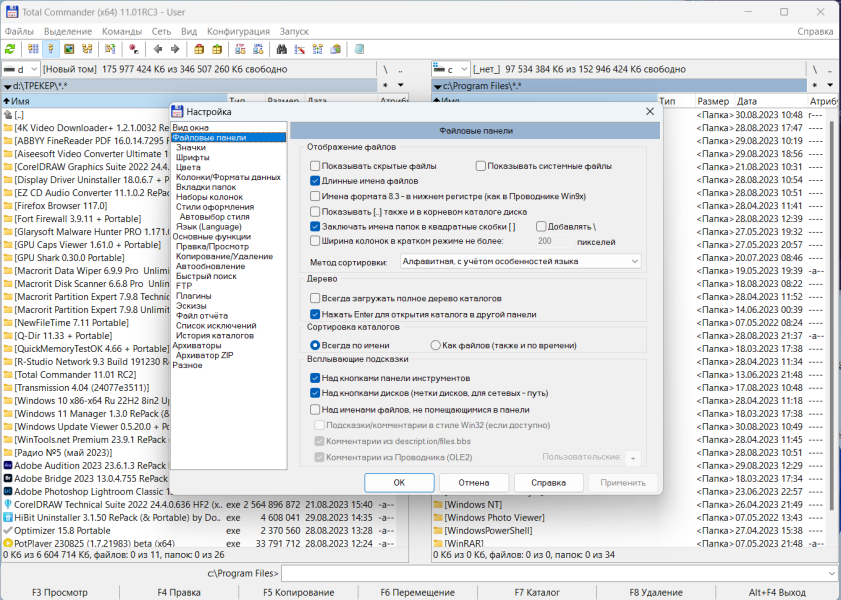Select 'Колонки/Форматы данных' settings page

point(228,177)
